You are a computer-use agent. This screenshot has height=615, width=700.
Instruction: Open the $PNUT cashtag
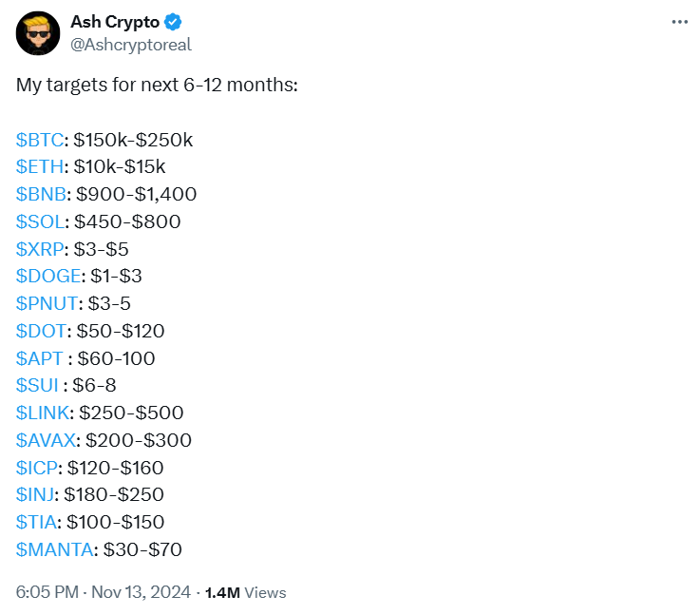(x=44, y=304)
